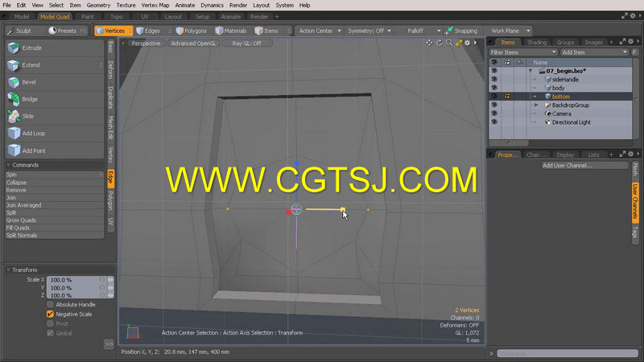Click the viewport pan (move) icon
Image resolution: width=644 pixels, height=362 pixels.
click(x=429, y=43)
